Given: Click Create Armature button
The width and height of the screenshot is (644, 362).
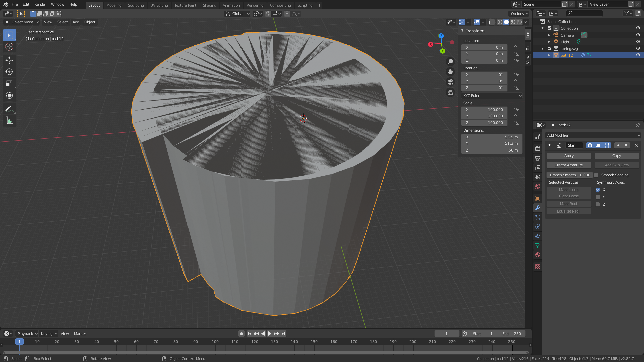Looking at the screenshot, I should tap(569, 165).
